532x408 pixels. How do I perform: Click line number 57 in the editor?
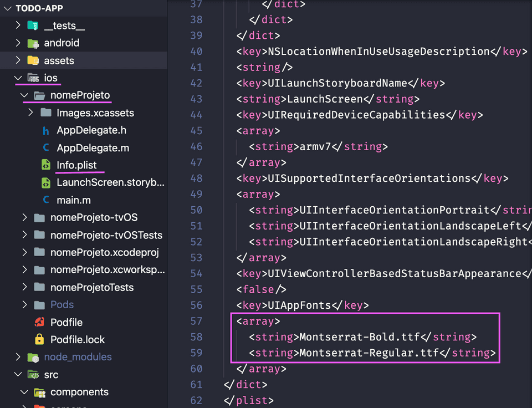197,320
